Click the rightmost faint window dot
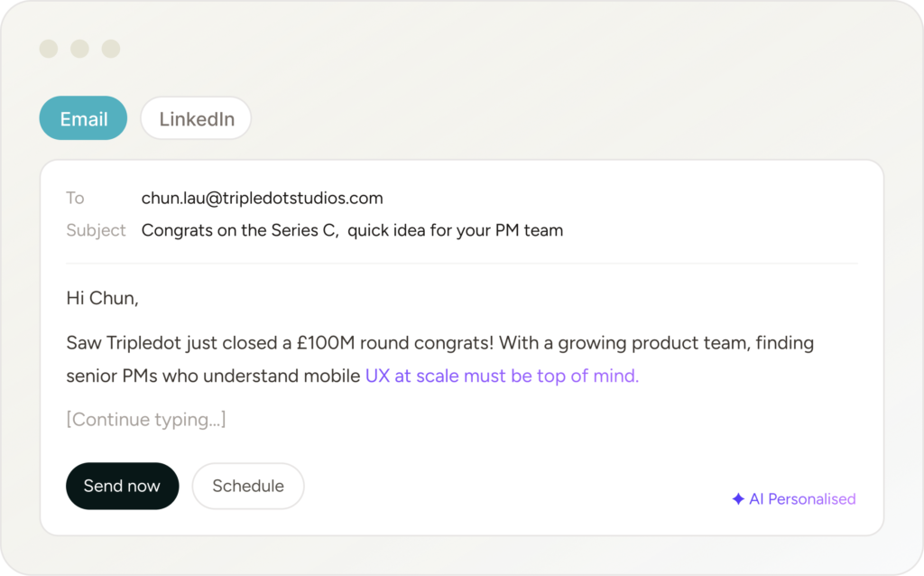The width and height of the screenshot is (924, 576). coord(110,50)
